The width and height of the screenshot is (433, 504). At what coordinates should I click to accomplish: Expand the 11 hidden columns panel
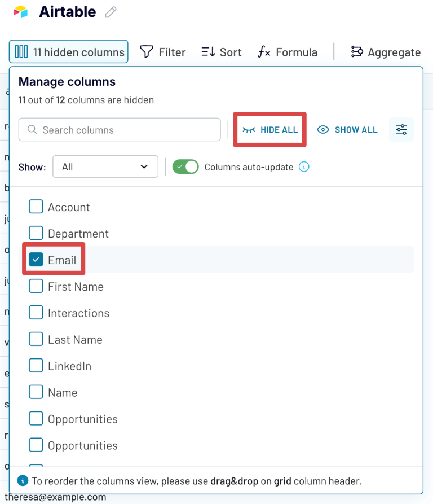point(68,51)
